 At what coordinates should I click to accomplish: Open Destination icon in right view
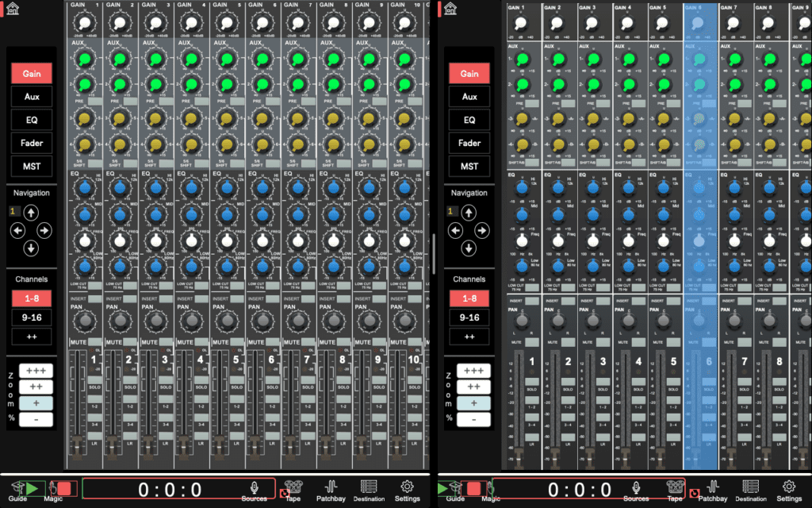750,487
